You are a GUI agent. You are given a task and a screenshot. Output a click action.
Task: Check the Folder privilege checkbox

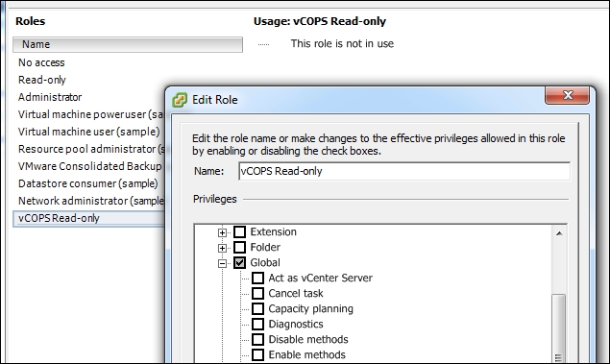(239, 248)
